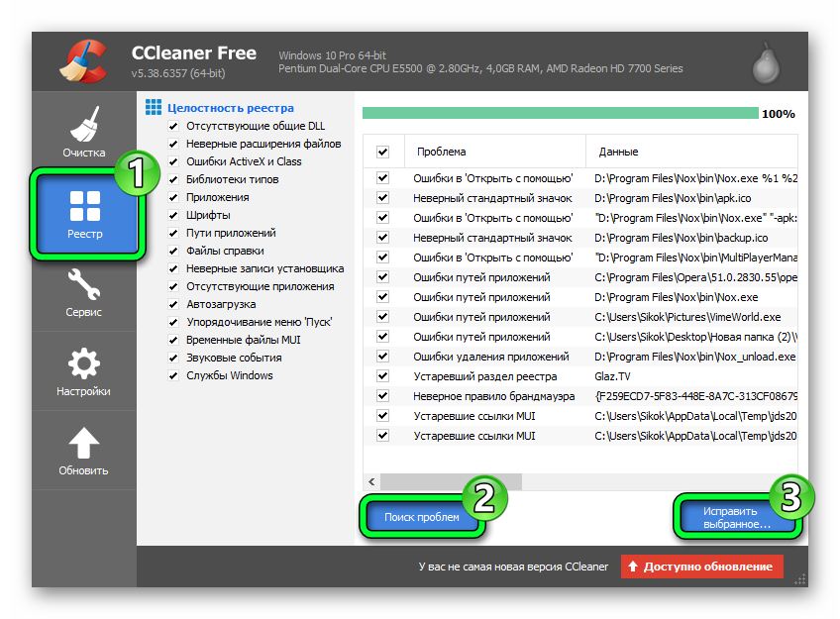Image resolution: width=840 pixels, height=619 pixels.
Task: Toggle Упорядочивание меню 'Пуск' checkbox
Action: (x=173, y=322)
